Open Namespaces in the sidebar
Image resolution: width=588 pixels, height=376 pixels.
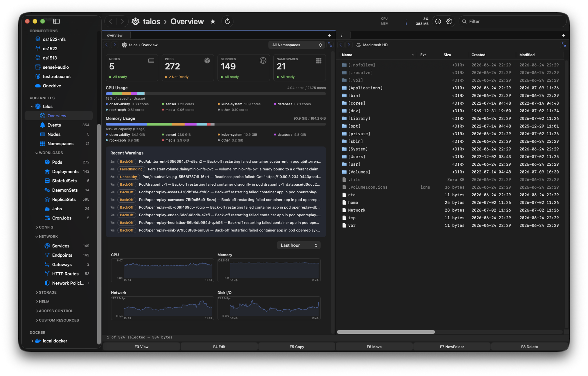coord(59,143)
